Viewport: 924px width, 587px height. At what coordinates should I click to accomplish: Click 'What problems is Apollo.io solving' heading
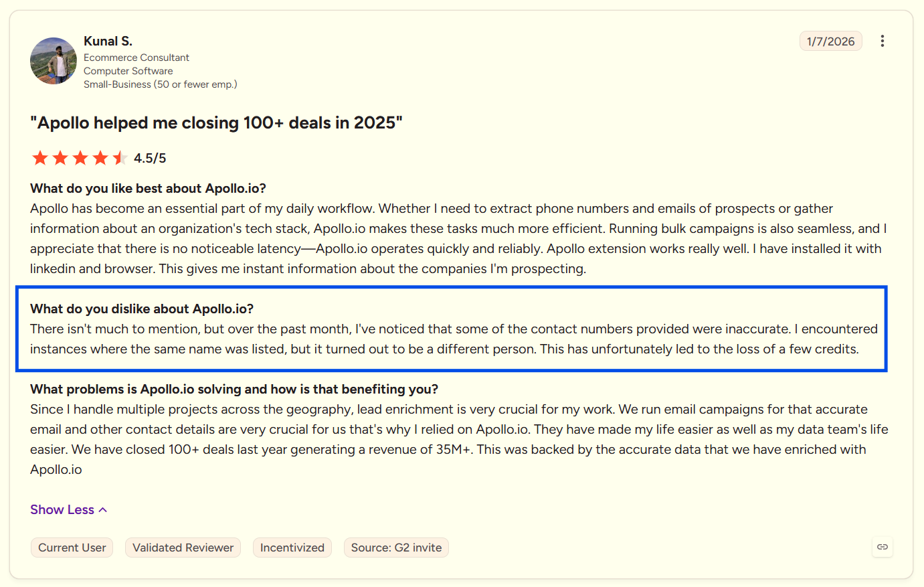234,389
